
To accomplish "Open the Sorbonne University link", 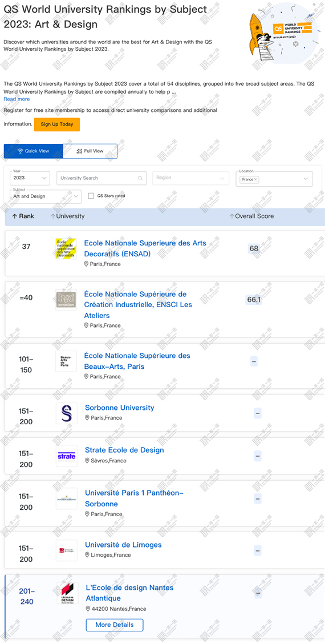I will (x=119, y=408).
